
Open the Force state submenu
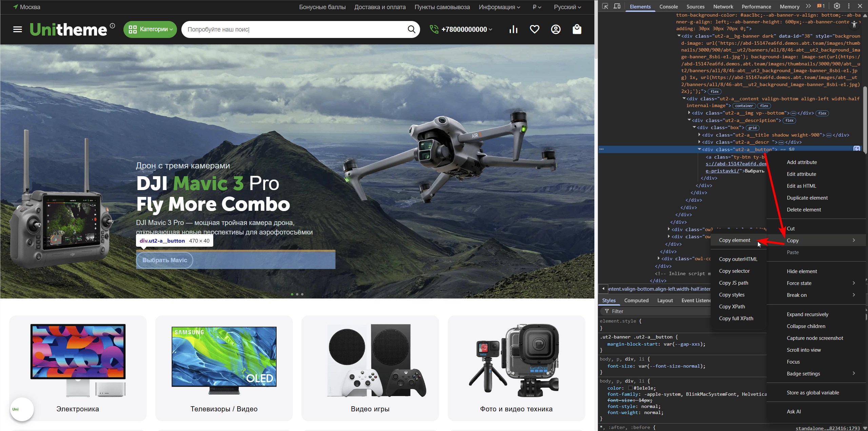(x=816, y=283)
